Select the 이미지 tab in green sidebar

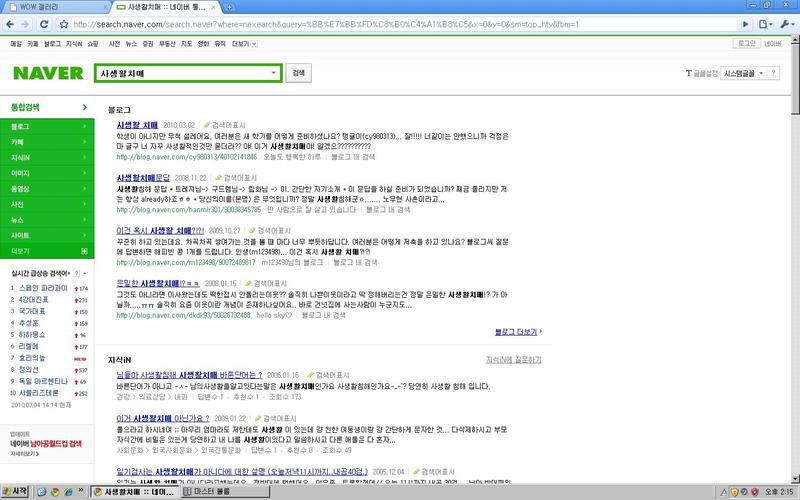47,173
